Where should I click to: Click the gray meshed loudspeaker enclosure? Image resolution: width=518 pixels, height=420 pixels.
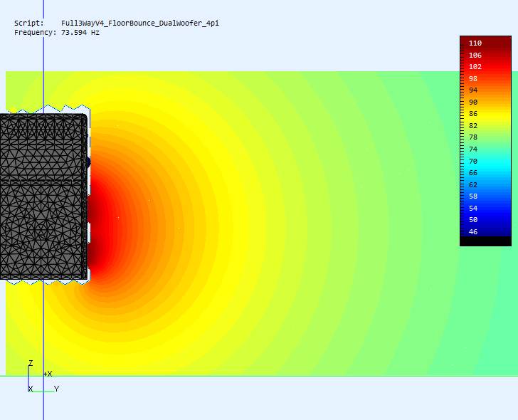click(43, 196)
